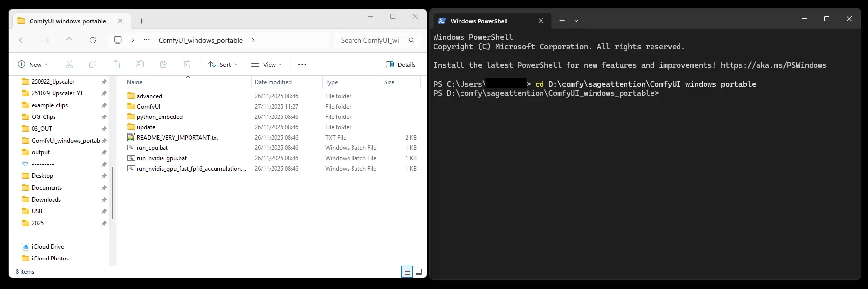This screenshot has width=868, height=289.
Task: Show hidden breadcrumb path with ellipsis
Action: pos(147,40)
